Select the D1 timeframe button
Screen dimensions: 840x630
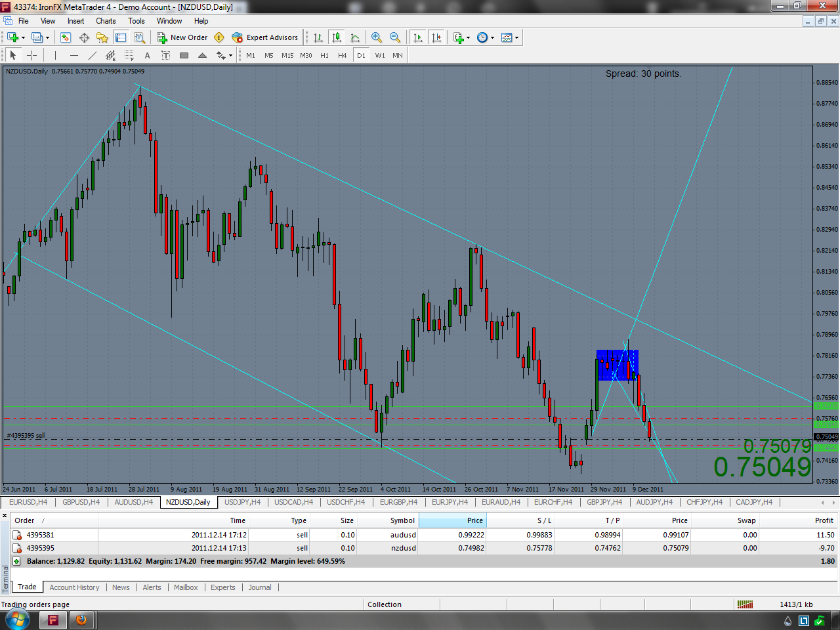[x=361, y=55]
